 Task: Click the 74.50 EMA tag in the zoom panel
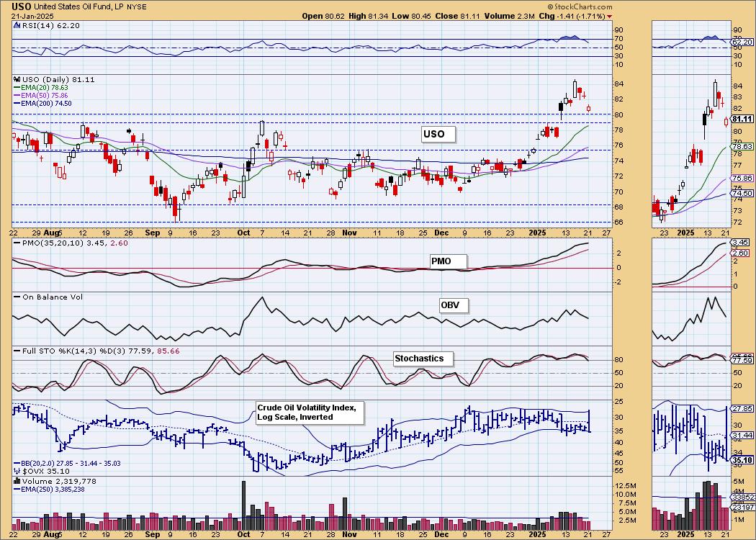[742, 194]
